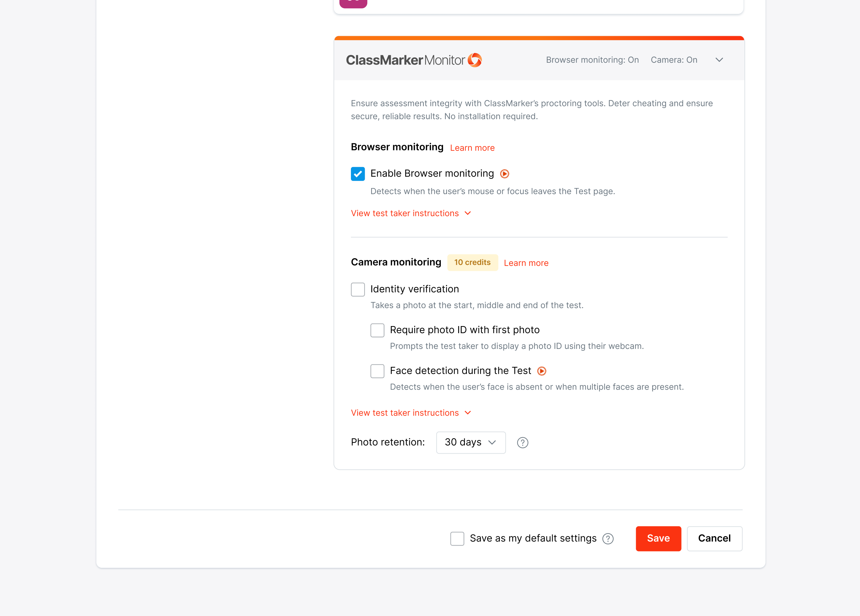Uncheck Enable Browser monitoring checkbox

tap(358, 174)
